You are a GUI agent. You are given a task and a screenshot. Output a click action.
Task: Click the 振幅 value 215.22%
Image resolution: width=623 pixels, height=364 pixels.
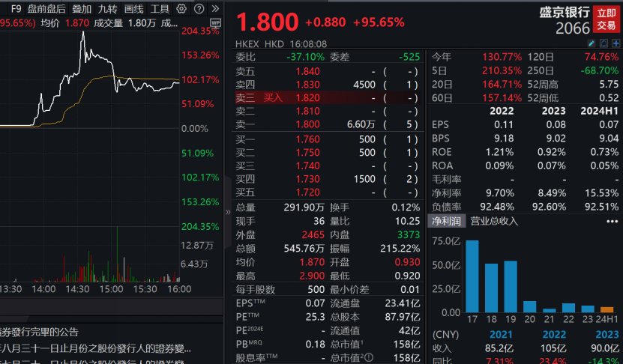400,249
